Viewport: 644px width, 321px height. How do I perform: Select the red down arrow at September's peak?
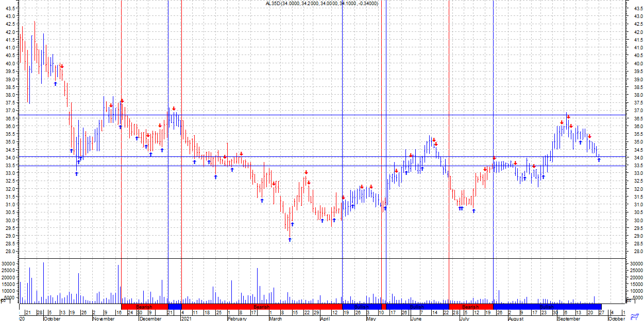(x=568, y=117)
